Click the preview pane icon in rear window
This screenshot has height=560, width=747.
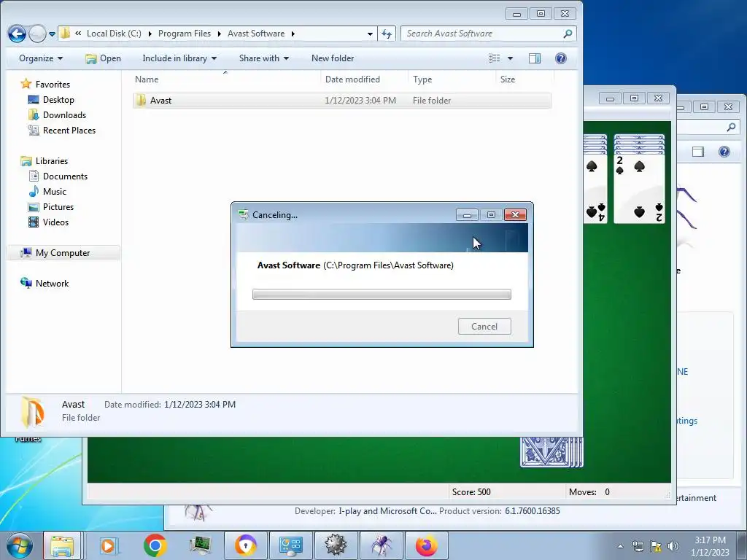point(698,152)
